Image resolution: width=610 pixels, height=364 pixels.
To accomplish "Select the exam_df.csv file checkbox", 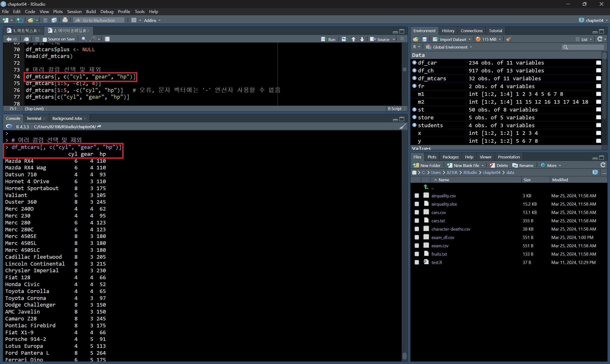I will point(417,238).
